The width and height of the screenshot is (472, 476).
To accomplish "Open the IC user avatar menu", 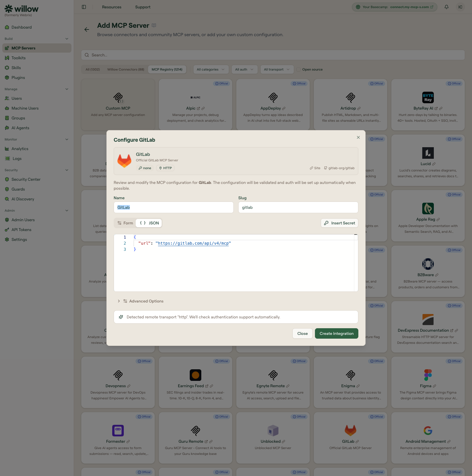I will 460,7.
